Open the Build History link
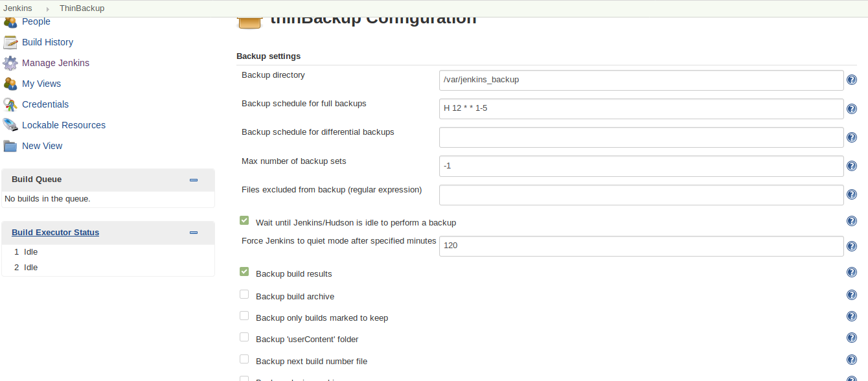The width and height of the screenshot is (868, 381). pos(47,42)
